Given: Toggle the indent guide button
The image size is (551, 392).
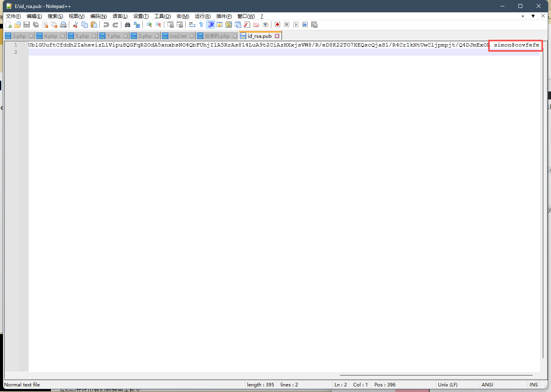Looking at the screenshot, I should click(x=211, y=25).
